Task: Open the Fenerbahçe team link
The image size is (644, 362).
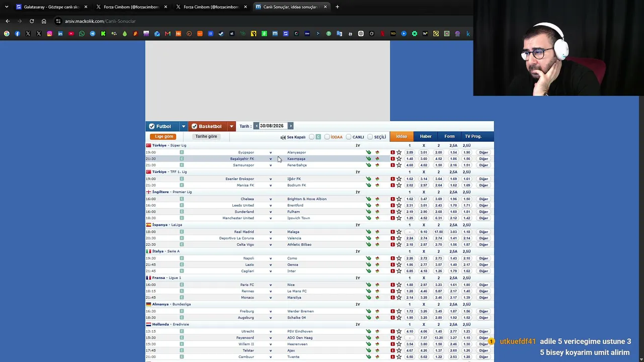Action: point(297,165)
